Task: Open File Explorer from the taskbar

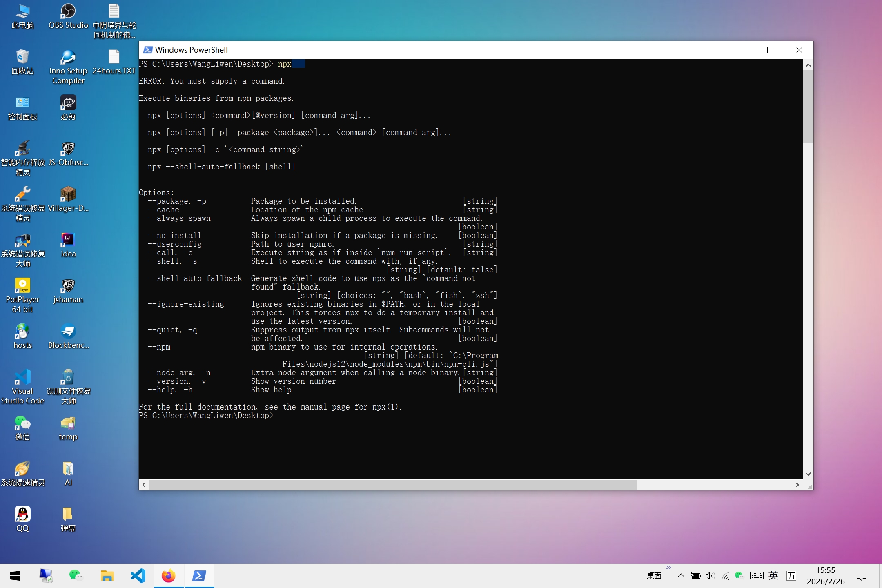Action: (x=107, y=576)
